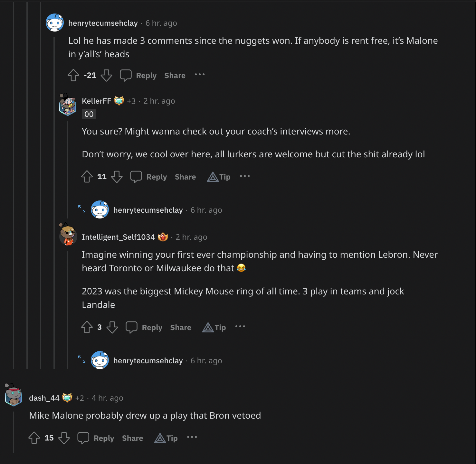Expand collapsed henrytecumsehclay reply under Intelligent_Self1034

click(82, 359)
